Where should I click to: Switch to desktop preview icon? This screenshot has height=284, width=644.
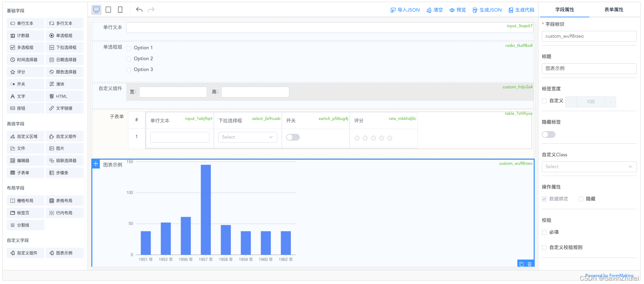96,10
